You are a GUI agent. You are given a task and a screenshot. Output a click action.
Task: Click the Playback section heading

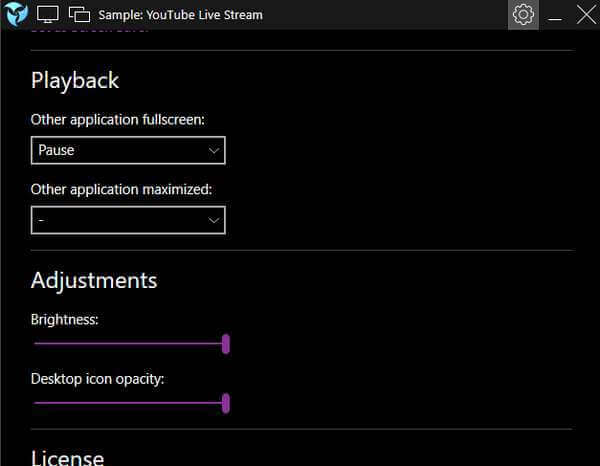[75, 81]
